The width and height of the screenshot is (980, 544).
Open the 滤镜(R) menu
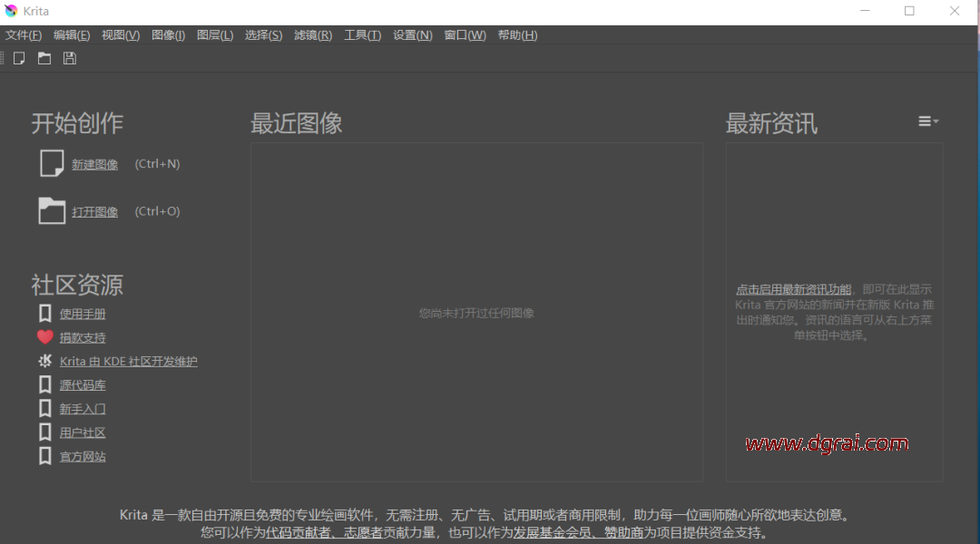coord(313,35)
